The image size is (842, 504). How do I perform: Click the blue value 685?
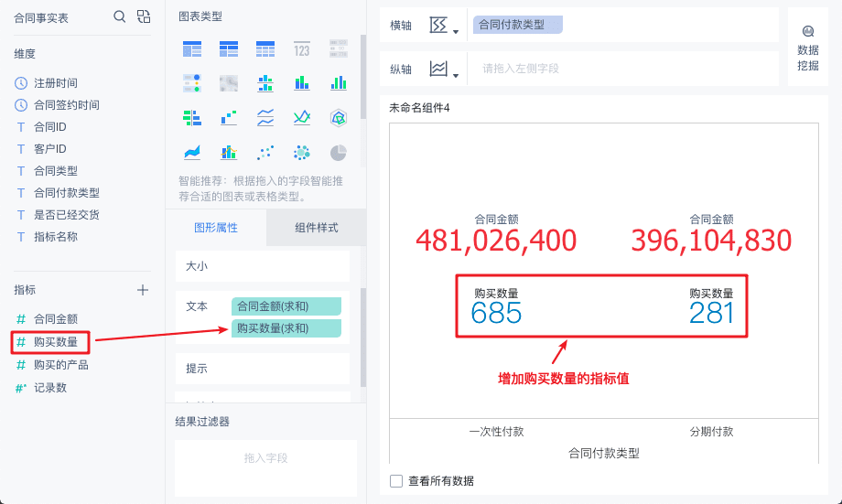point(496,314)
